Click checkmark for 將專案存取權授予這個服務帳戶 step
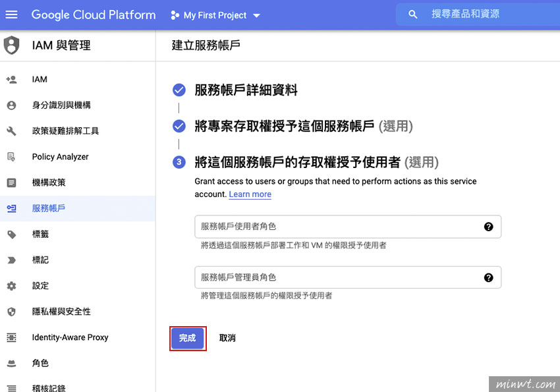The width and height of the screenshot is (560, 392). click(x=179, y=126)
